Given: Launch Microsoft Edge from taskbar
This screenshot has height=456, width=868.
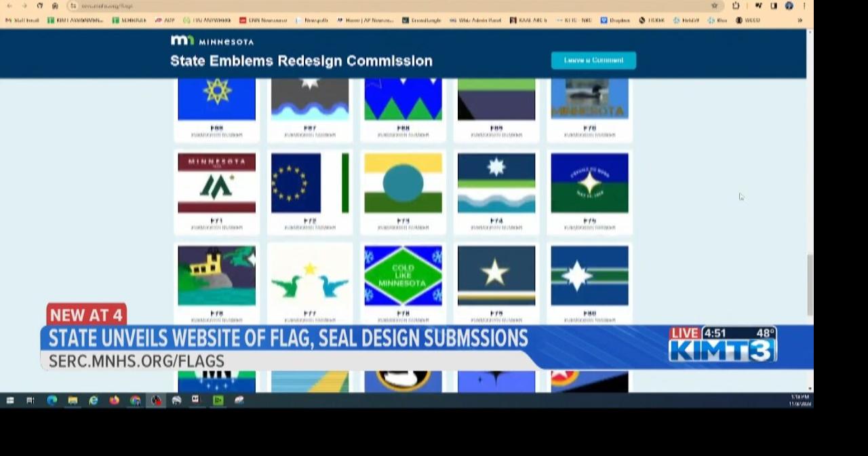Looking at the screenshot, I should pos(52,400).
